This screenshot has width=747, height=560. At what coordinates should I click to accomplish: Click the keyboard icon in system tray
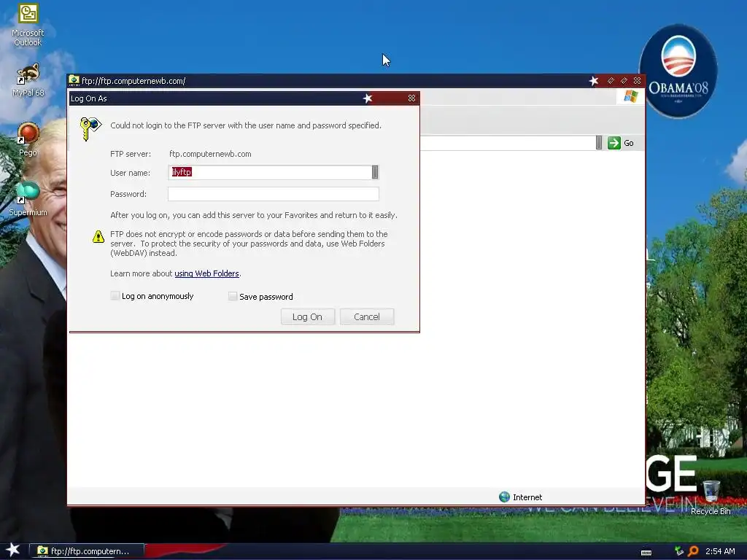click(x=646, y=552)
